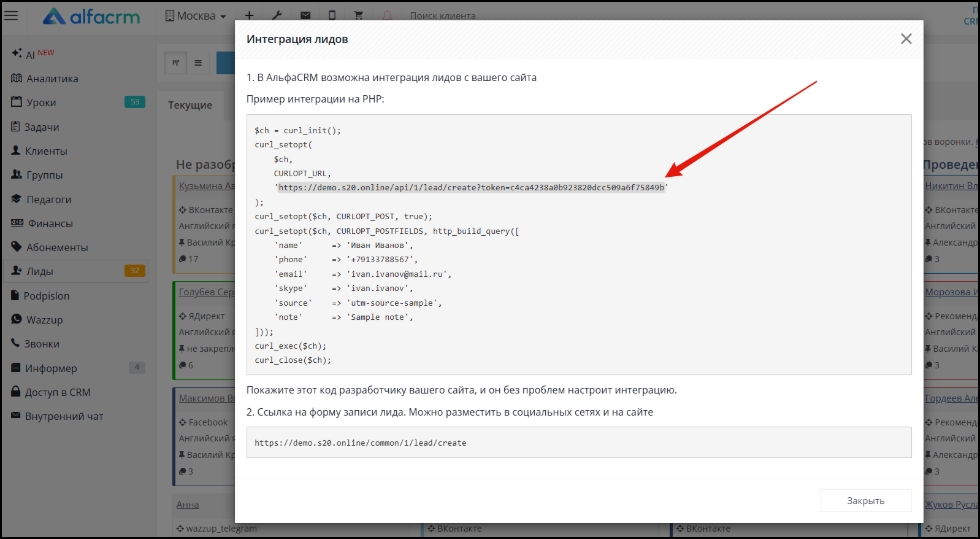The height and width of the screenshot is (539, 980).
Task: Select the Текущие tab
Action: 190,105
